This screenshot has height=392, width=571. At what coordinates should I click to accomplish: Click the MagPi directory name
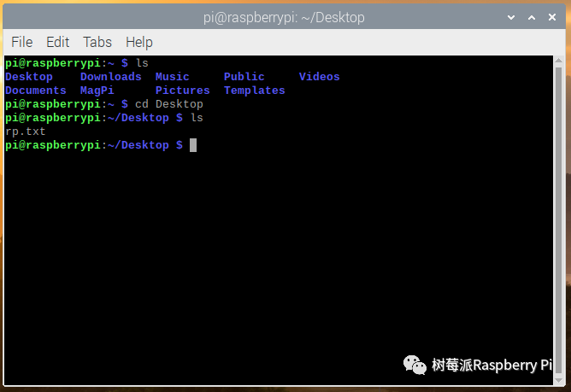(x=97, y=91)
